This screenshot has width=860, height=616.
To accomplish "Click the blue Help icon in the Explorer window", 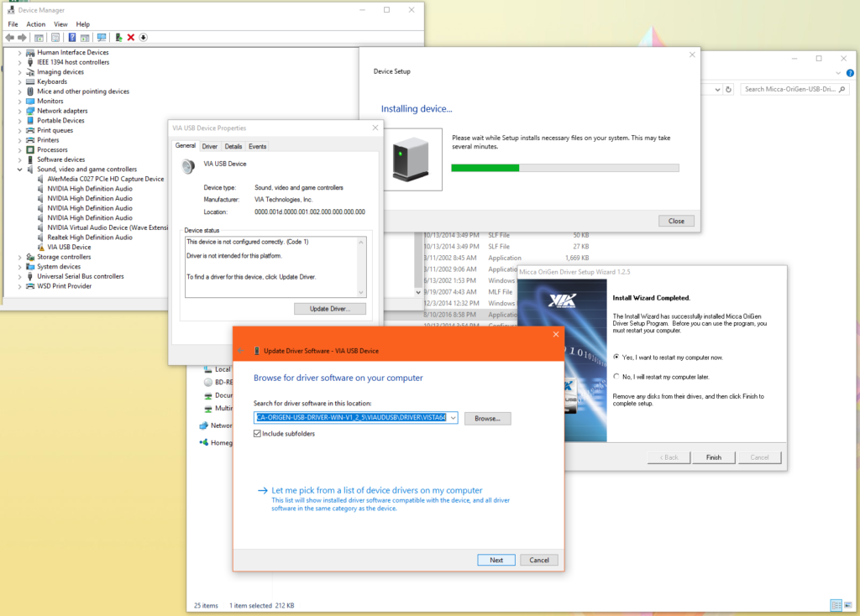I will pyautogui.click(x=850, y=73).
